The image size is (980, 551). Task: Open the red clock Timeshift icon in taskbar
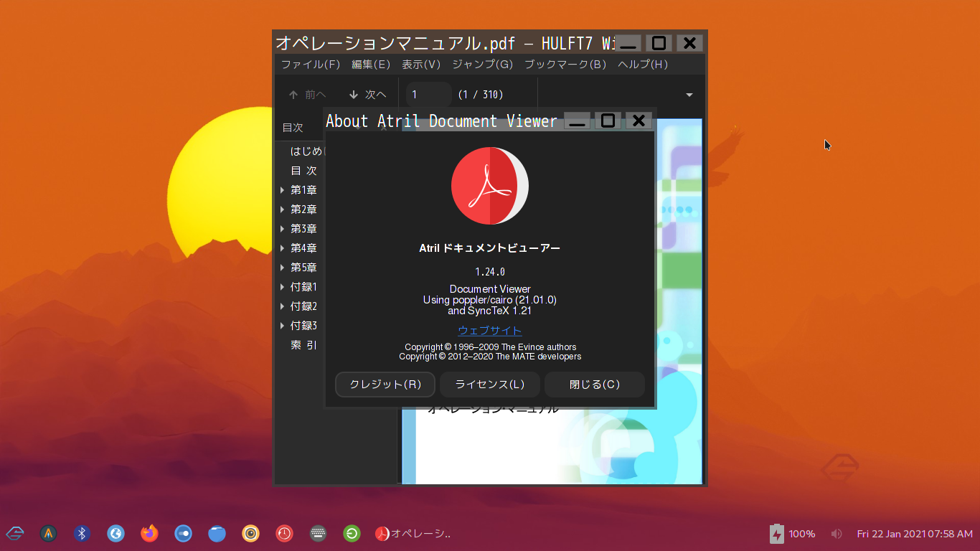[x=284, y=533]
